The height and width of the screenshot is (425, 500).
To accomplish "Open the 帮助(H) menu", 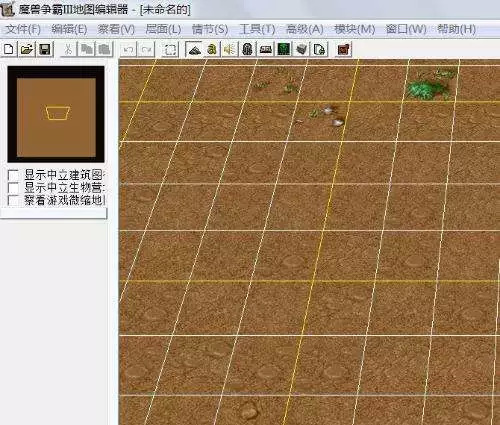I will pyautogui.click(x=456, y=29).
